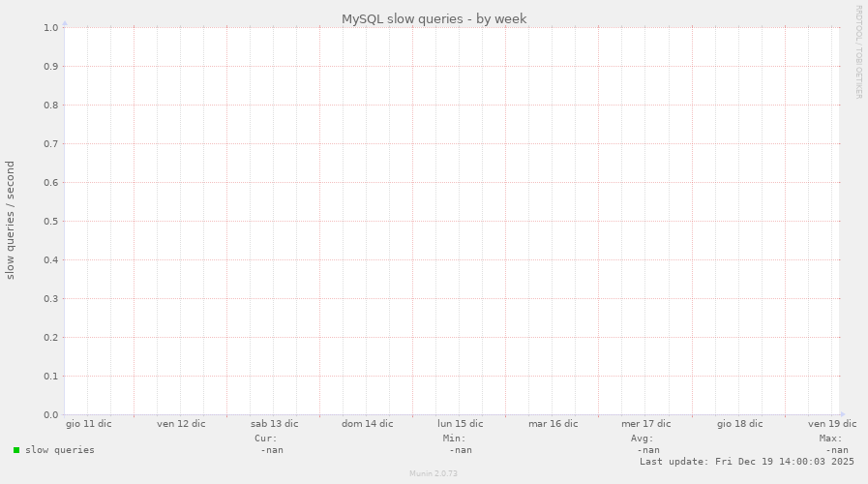Click the 'mer 17 dic' date label
The height and width of the screenshot is (484, 868).
pos(646,424)
